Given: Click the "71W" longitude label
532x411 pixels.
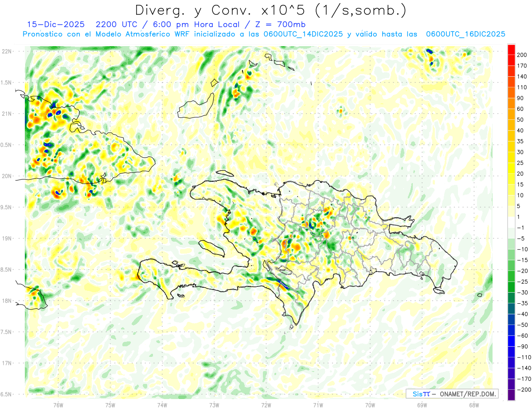Looking at the screenshot, I should [318, 404].
